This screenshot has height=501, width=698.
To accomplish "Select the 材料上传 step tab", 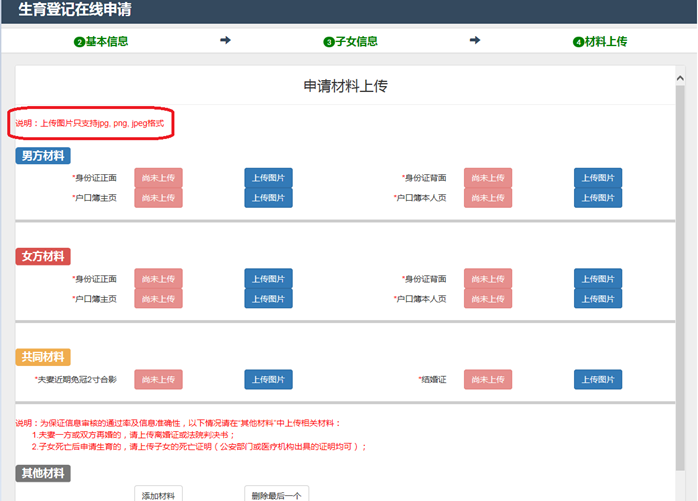I will click(x=606, y=42).
